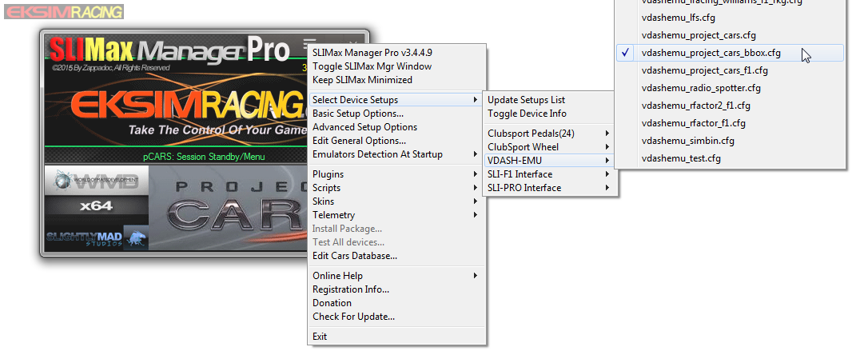Click Exit in the context menu

397,337
